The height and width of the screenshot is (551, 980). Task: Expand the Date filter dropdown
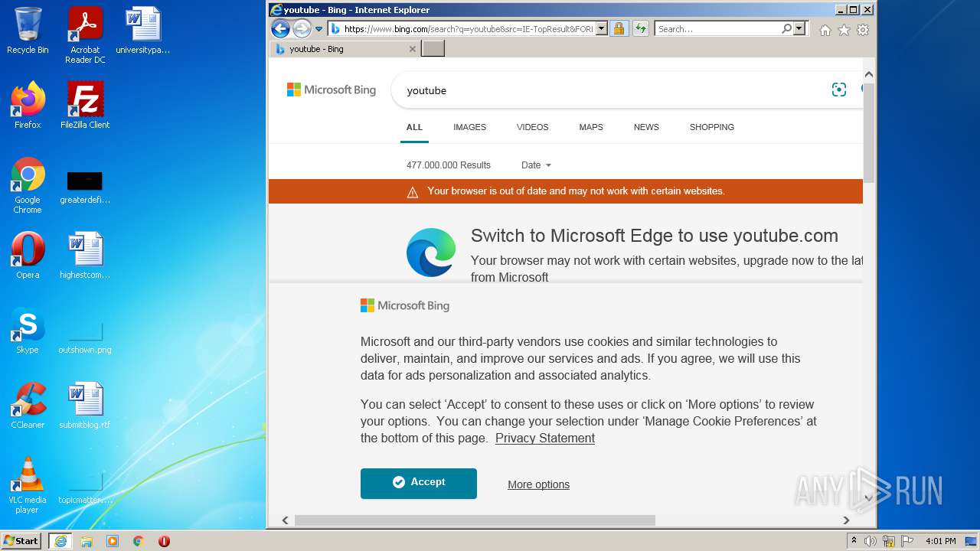[536, 165]
